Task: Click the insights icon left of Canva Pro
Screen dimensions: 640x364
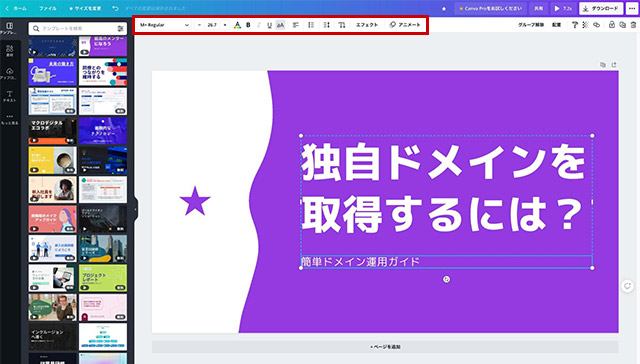Action: 444,8
